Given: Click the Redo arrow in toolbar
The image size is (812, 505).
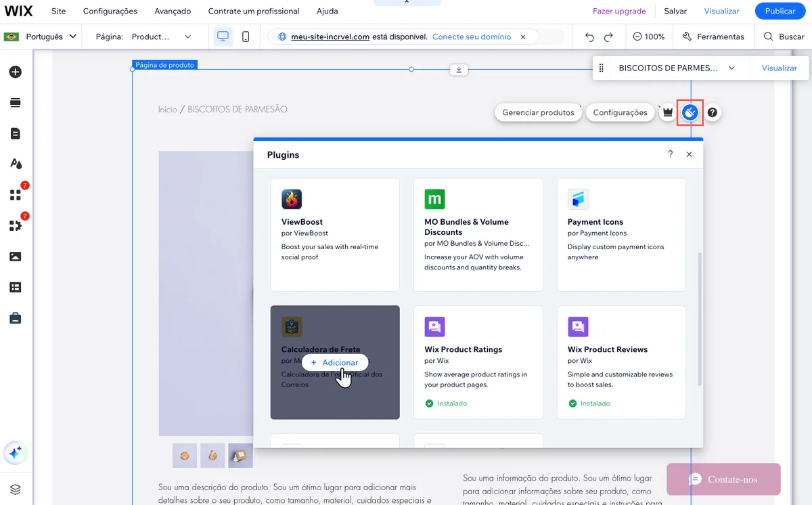Looking at the screenshot, I should coord(608,37).
